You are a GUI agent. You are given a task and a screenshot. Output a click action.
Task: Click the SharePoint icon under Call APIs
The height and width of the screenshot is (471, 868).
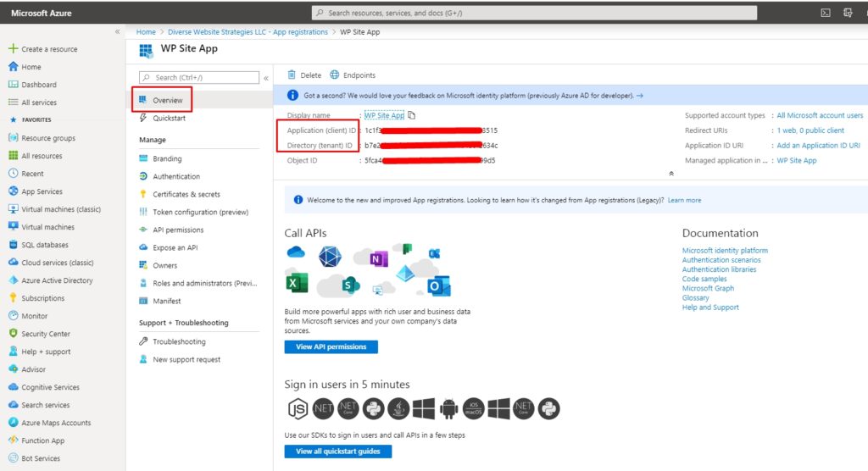click(348, 285)
